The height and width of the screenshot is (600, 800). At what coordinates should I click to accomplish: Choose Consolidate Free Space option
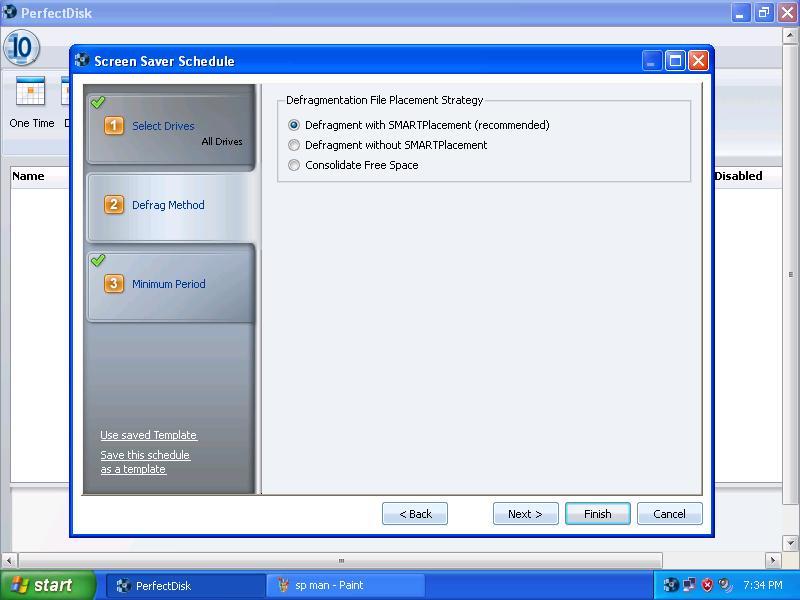[x=294, y=165]
